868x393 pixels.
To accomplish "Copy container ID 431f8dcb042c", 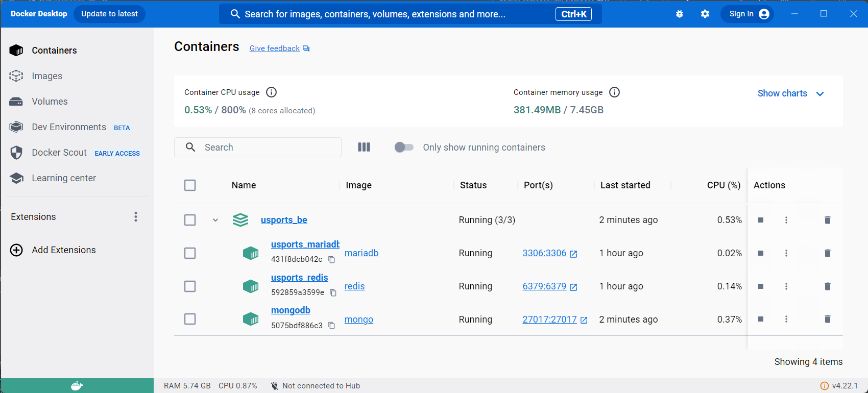I will point(331,260).
